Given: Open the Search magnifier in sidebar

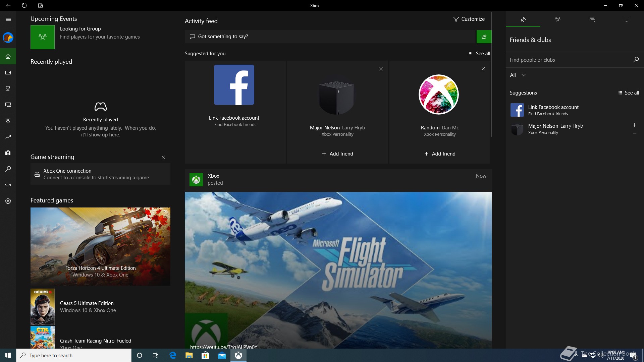Looking at the screenshot, I should [8, 169].
